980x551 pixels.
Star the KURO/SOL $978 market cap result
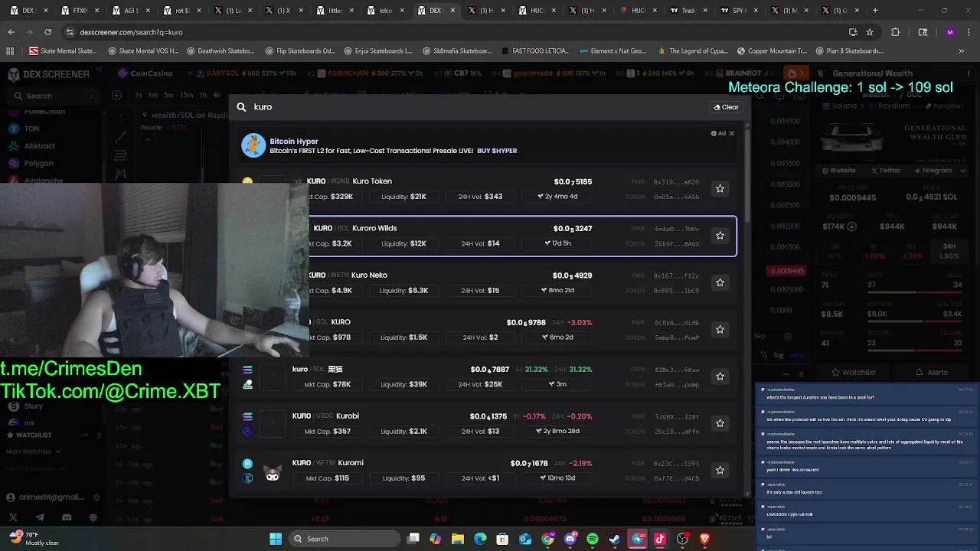(720, 329)
